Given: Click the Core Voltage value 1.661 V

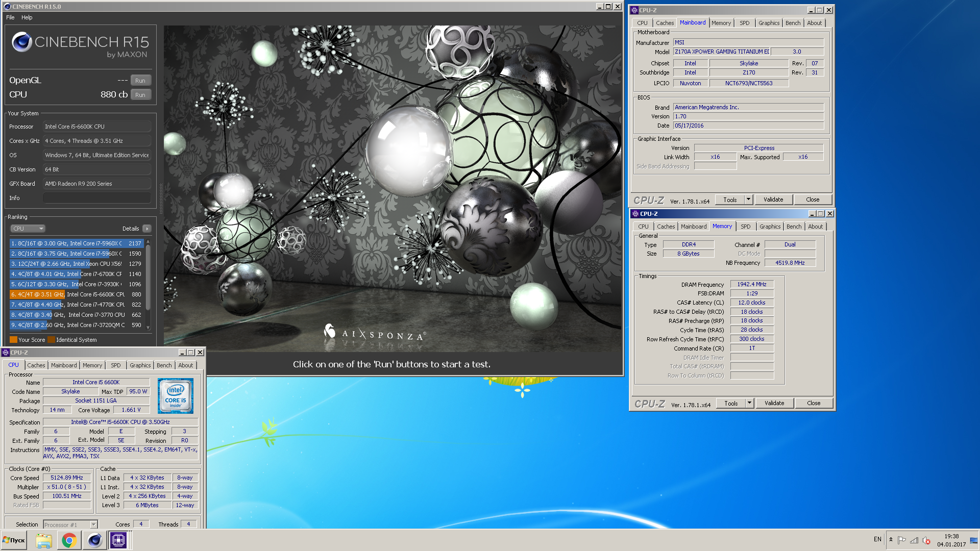Looking at the screenshot, I should [131, 410].
